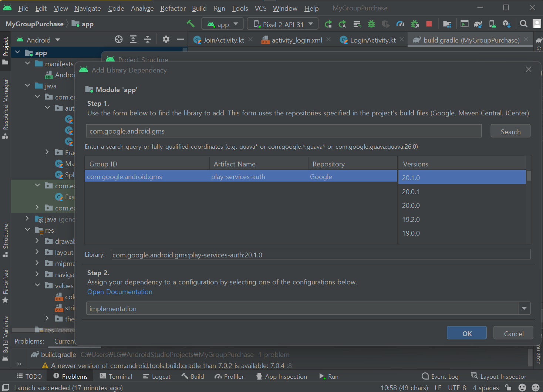Click the Cancel button
This screenshot has width=543, height=392.
pyautogui.click(x=513, y=333)
